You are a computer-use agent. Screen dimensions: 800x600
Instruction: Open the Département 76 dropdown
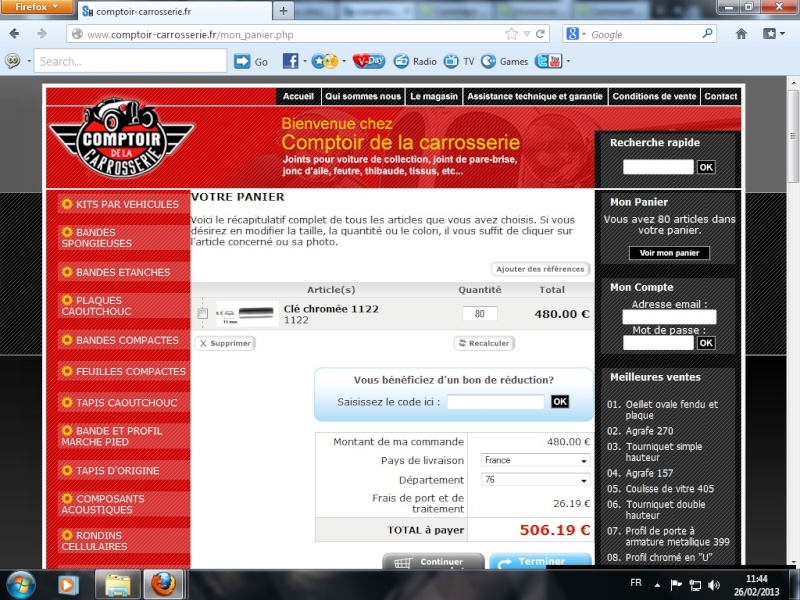535,480
